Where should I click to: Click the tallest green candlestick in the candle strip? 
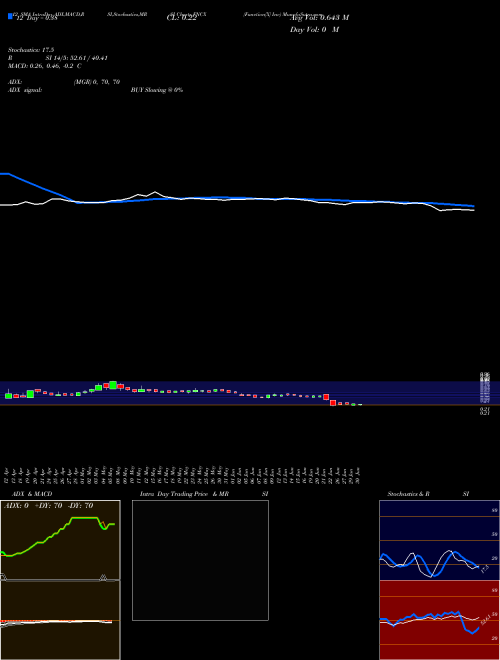[113, 385]
